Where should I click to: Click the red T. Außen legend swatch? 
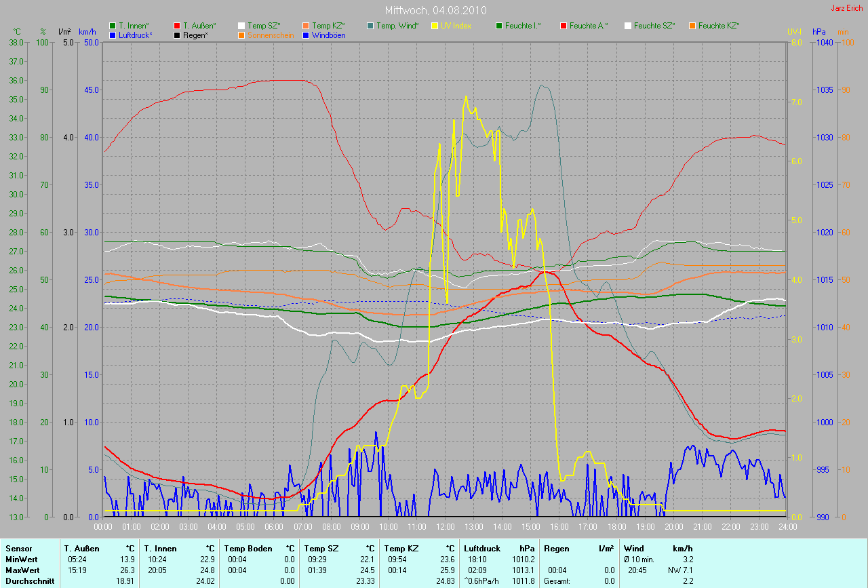177,26
